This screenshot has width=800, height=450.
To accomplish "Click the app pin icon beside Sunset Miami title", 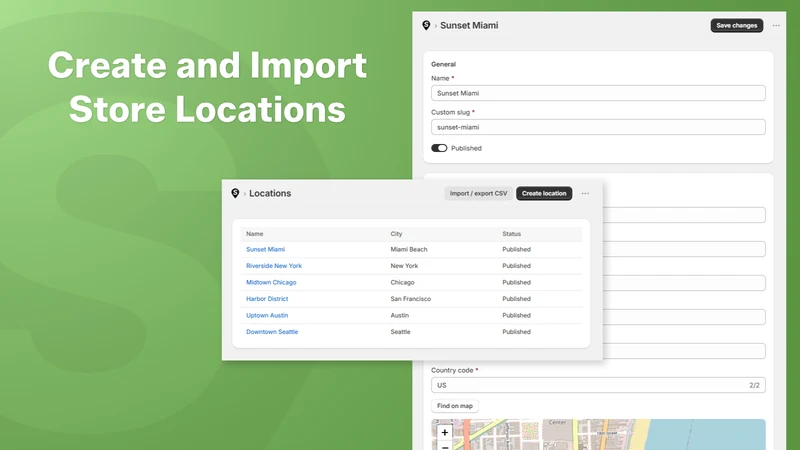I will [x=426, y=25].
